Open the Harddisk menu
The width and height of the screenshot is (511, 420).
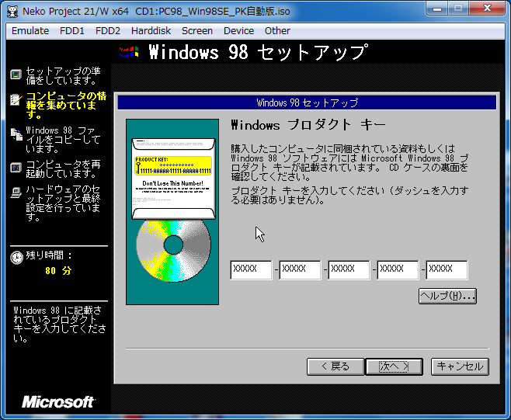click(x=151, y=31)
